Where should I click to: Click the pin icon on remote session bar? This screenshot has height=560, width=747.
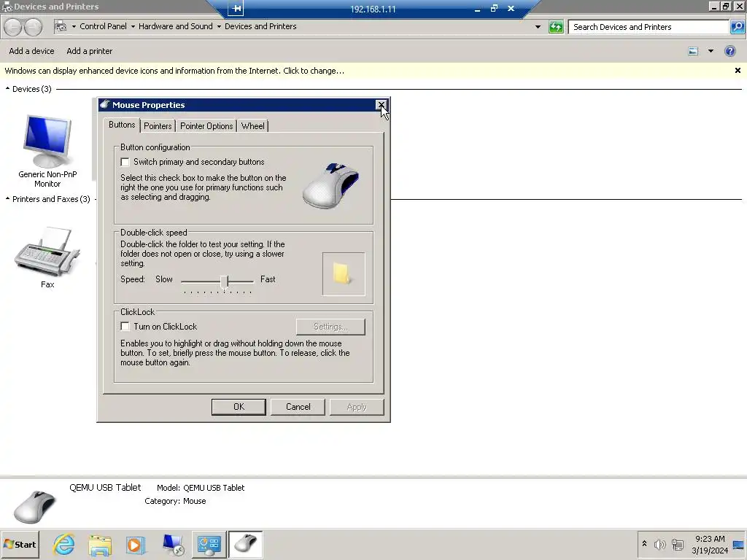[236, 8]
